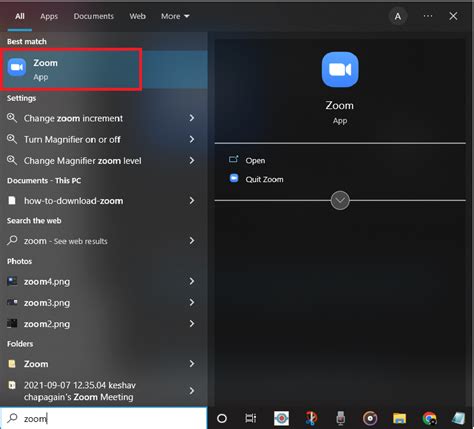
Task: Expand arrow for zoom3.png
Action: click(x=192, y=302)
